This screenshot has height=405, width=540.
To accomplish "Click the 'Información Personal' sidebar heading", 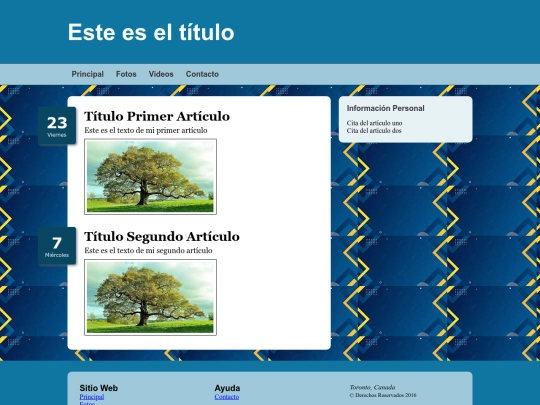I will (385, 108).
